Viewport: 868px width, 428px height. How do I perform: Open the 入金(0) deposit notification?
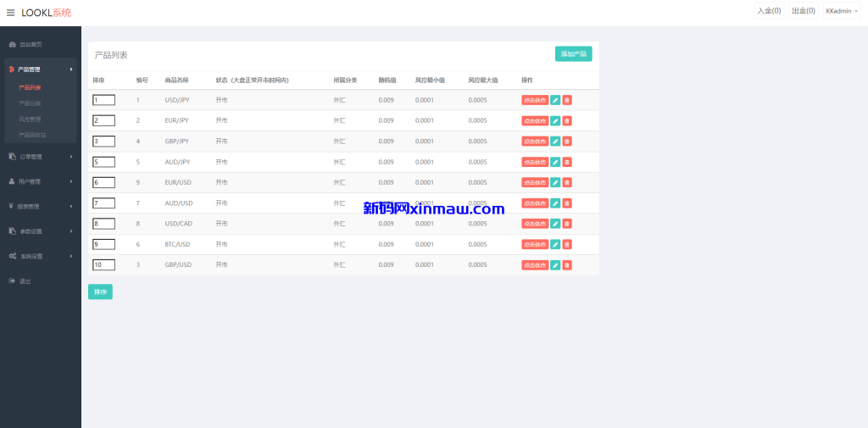click(x=769, y=11)
